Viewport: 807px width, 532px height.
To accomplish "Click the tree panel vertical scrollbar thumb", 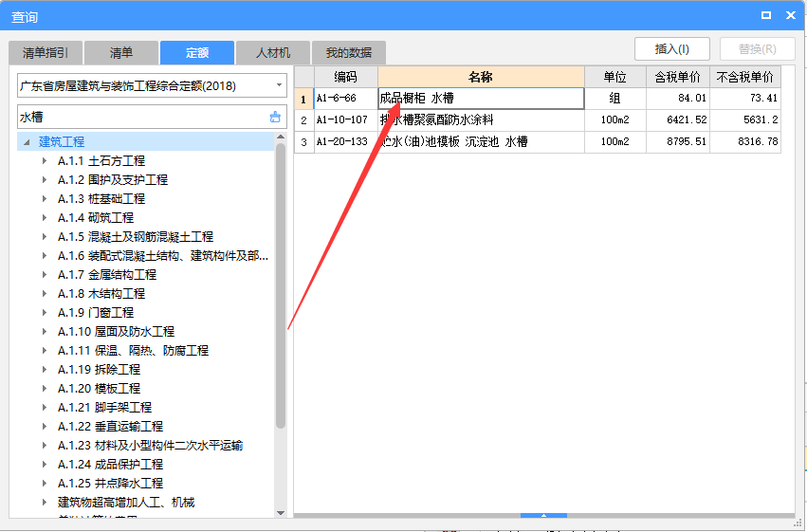I will [x=281, y=285].
